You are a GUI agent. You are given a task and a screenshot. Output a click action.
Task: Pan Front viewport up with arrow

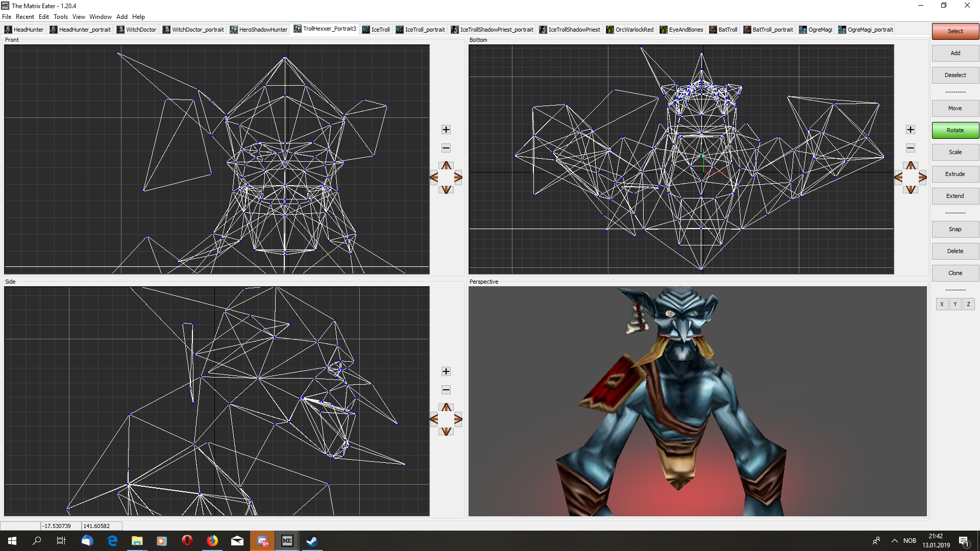click(x=446, y=165)
